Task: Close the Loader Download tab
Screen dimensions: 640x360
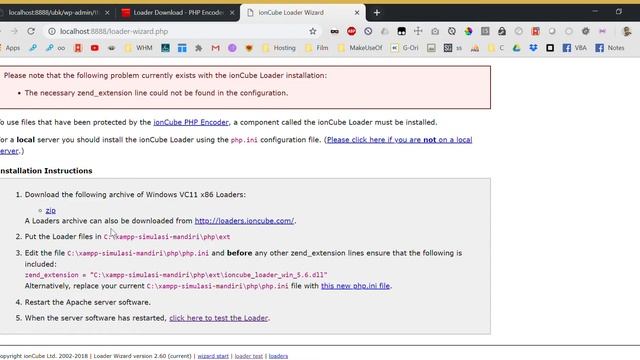Action: pos(232,13)
